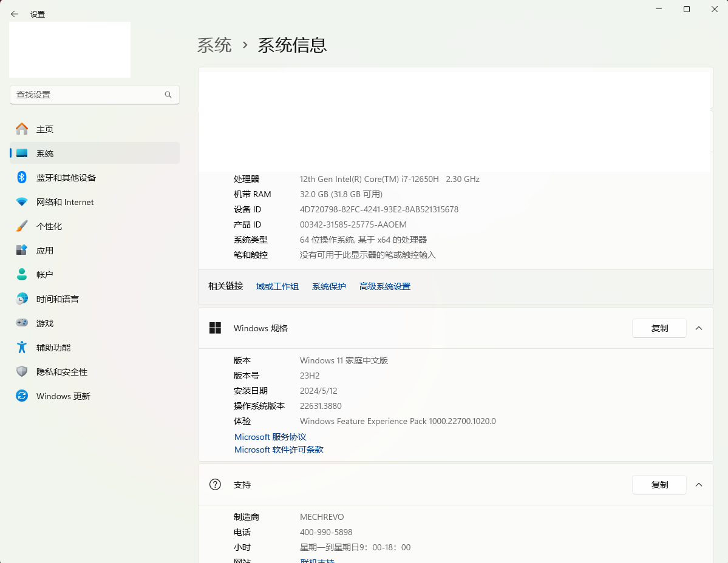728x563 pixels.
Task: Collapse the Windows 规格 section chevron
Action: tap(699, 328)
